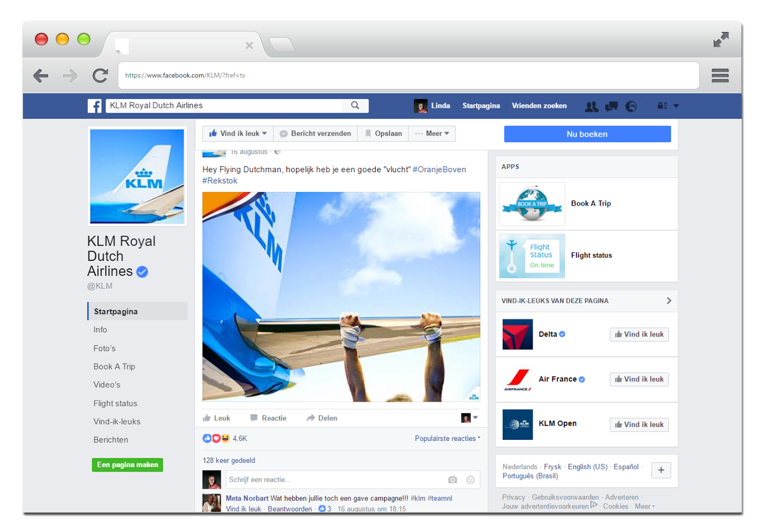Open Meta Norbart's profile link
The height and width of the screenshot is (532, 766).
(247, 498)
